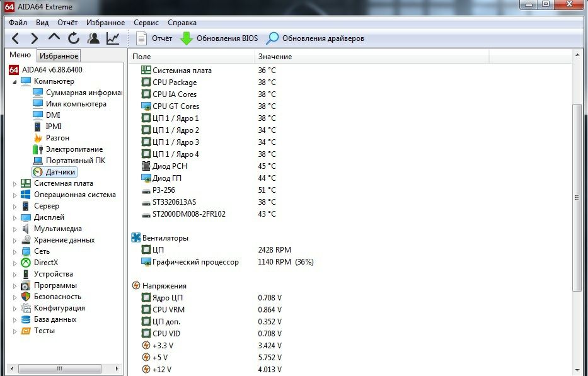Click the Конфигурация tree icon
Viewport: 588px width, 376px height.
(x=25, y=308)
